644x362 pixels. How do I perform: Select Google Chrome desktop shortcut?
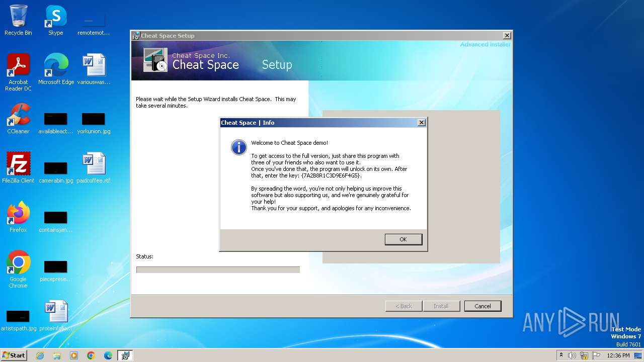coord(18,269)
